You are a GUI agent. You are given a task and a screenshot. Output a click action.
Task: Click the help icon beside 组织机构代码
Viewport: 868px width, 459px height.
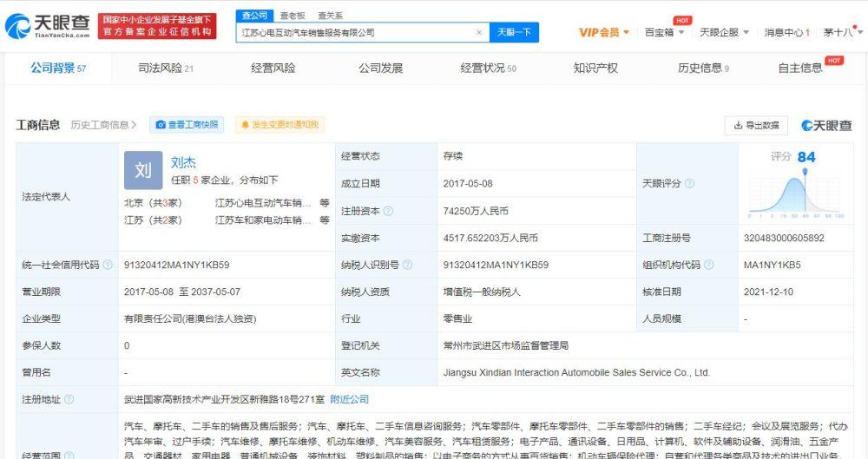(708, 265)
